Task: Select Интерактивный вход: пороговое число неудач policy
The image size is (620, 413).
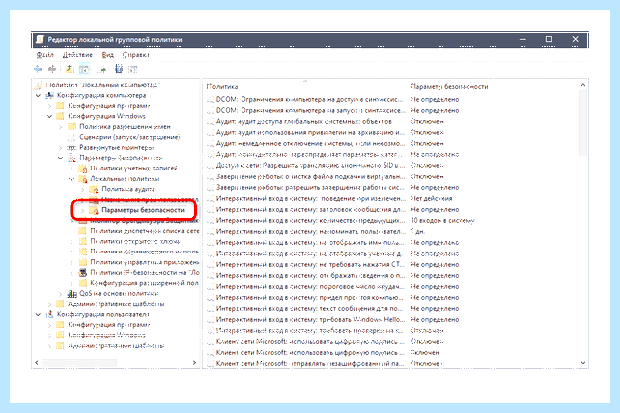Action: [310, 286]
